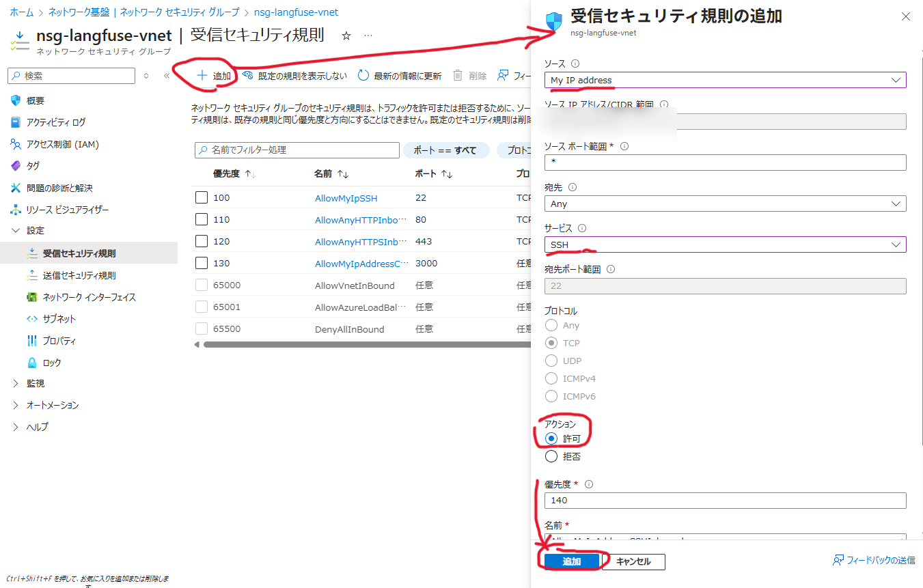Collapse the 設定 section in the sidebar
Viewport: 923px width, 588px height.
16,231
